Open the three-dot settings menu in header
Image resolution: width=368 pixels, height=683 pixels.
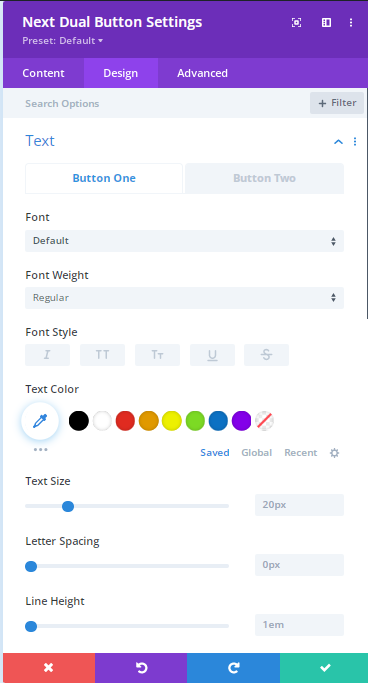[x=351, y=23]
